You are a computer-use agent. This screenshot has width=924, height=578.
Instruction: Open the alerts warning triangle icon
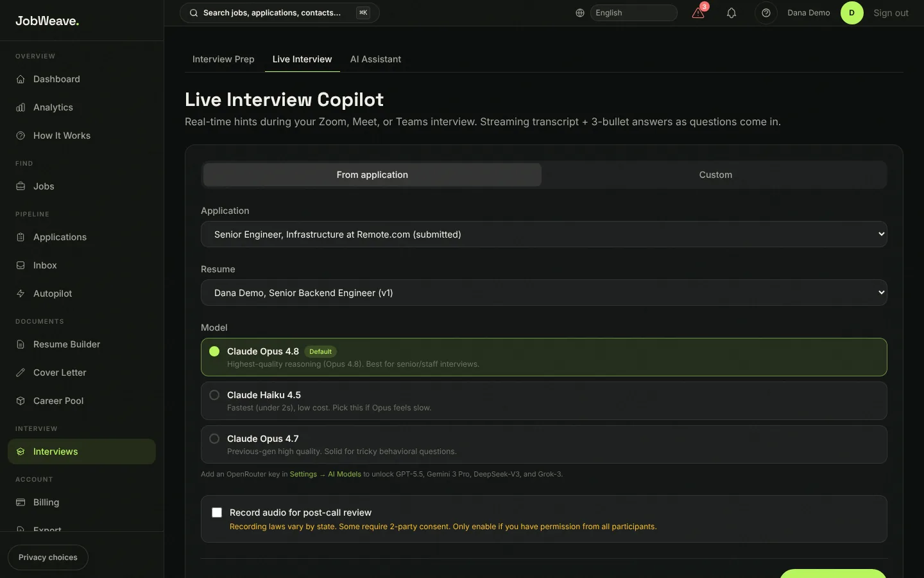[x=698, y=13]
